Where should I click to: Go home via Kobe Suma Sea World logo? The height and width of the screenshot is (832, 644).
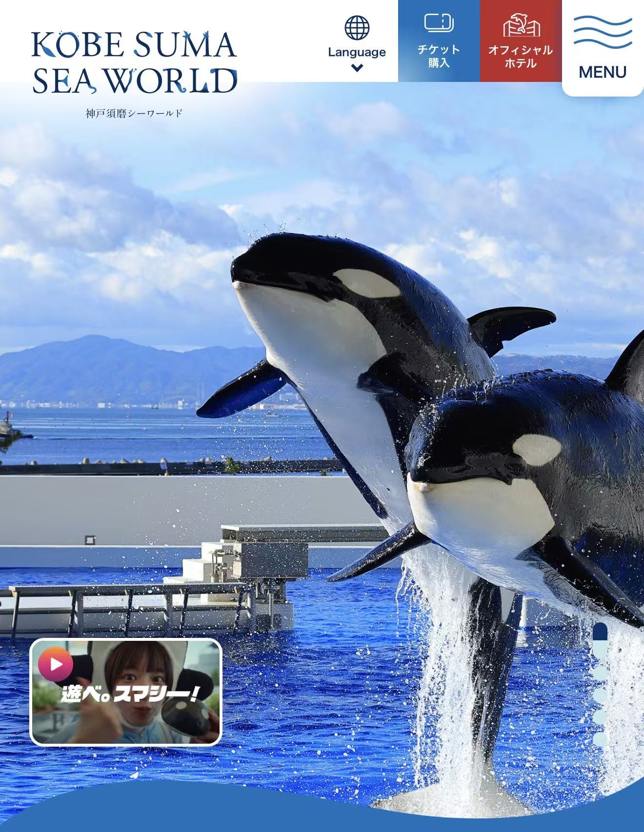(x=134, y=74)
